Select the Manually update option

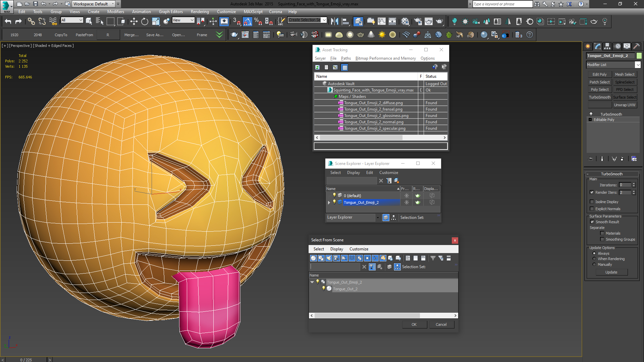coord(594,264)
